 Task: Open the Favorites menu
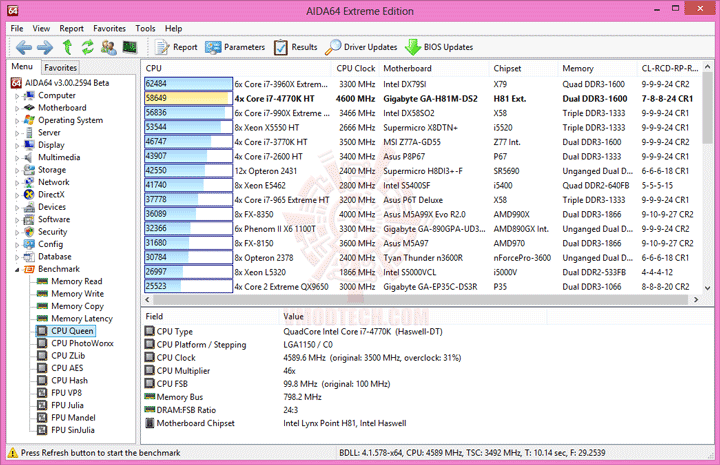(x=109, y=28)
